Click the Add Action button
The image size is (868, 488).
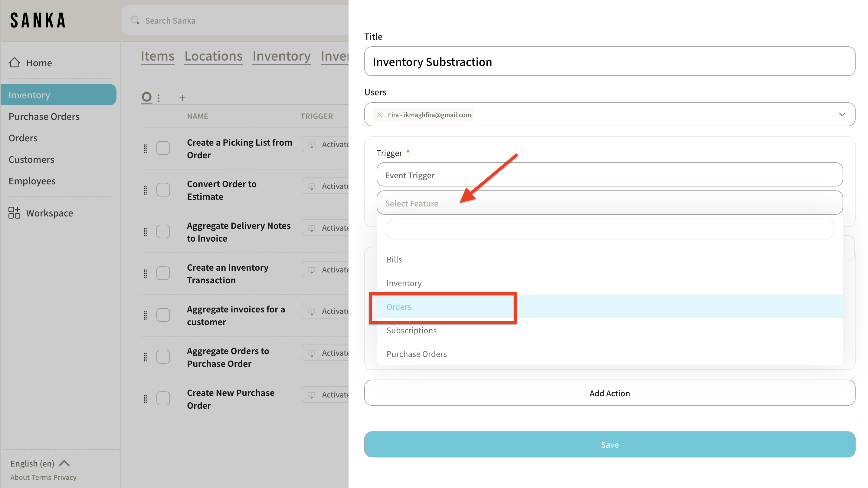click(609, 393)
